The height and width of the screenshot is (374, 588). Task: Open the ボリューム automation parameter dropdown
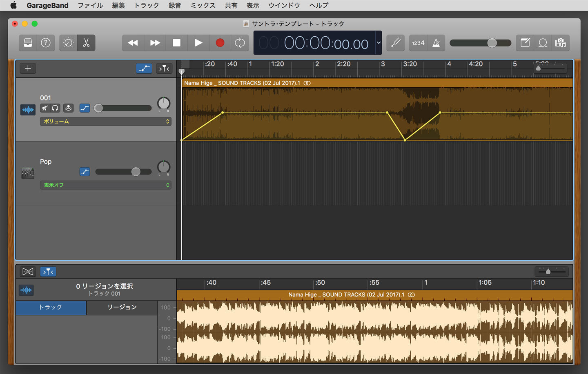coord(106,122)
